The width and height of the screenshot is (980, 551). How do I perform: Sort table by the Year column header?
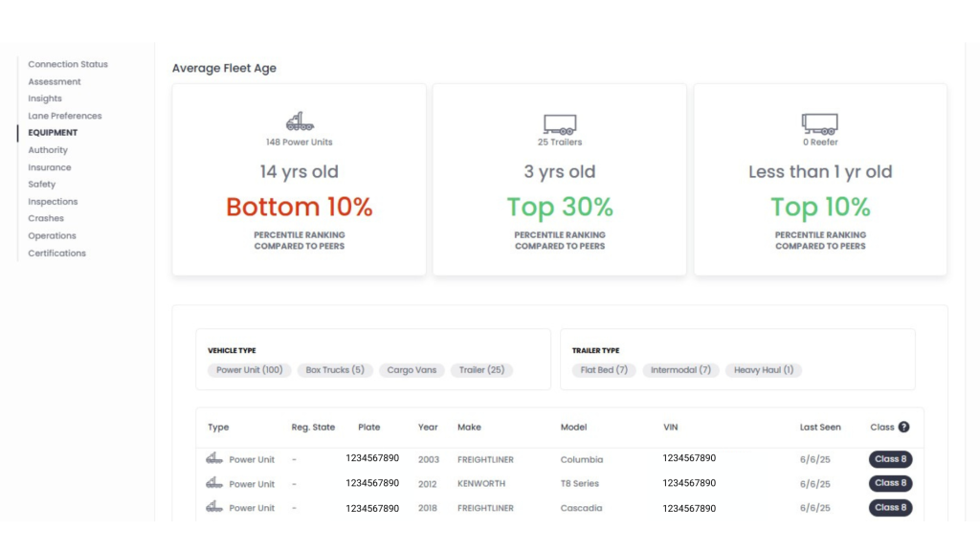[x=428, y=428]
